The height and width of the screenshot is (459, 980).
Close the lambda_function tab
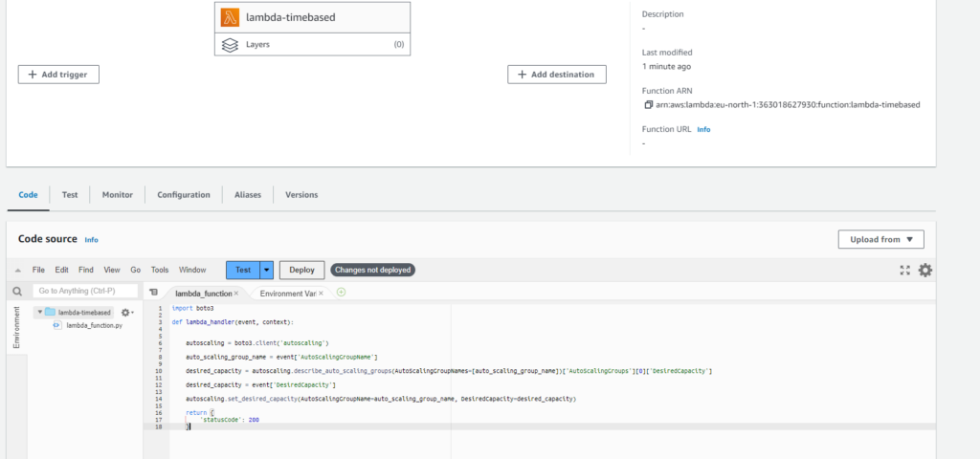236,293
